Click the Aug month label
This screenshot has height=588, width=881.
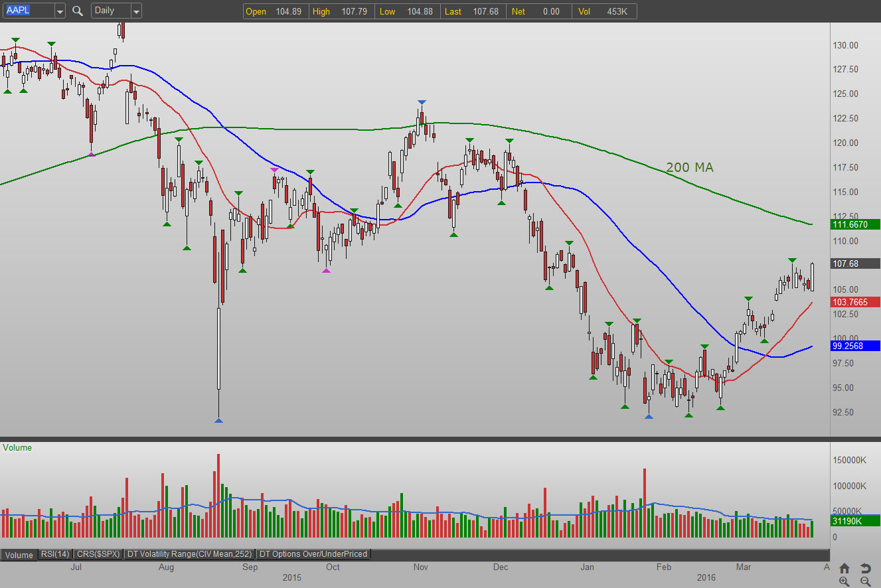166,567
